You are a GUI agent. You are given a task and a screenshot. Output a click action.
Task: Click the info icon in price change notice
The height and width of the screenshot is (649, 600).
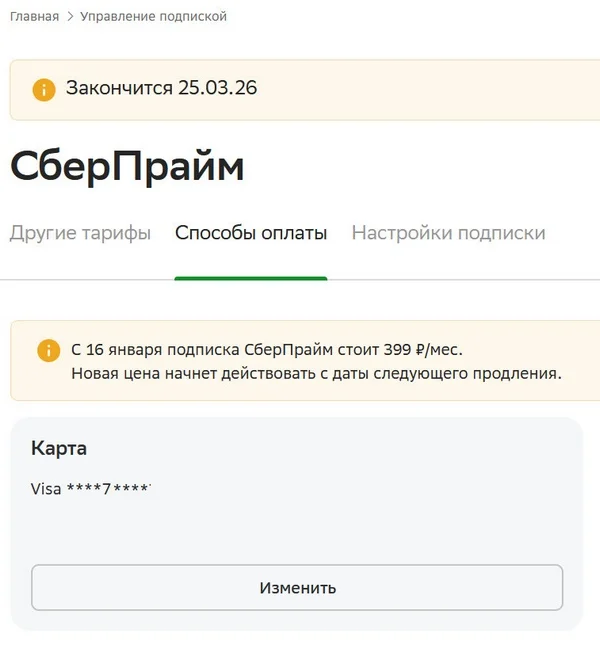(x=49, y=351)
